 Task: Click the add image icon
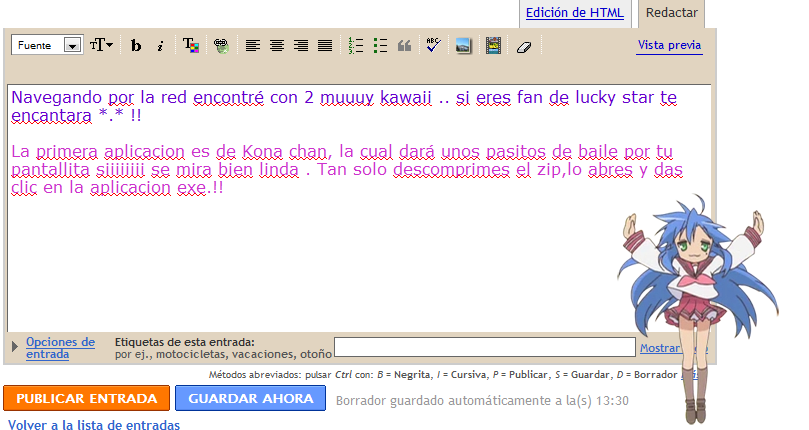point(463,46)
